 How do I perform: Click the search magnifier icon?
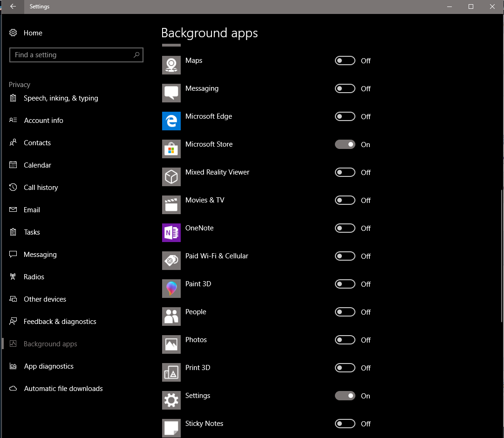(136, 55)
